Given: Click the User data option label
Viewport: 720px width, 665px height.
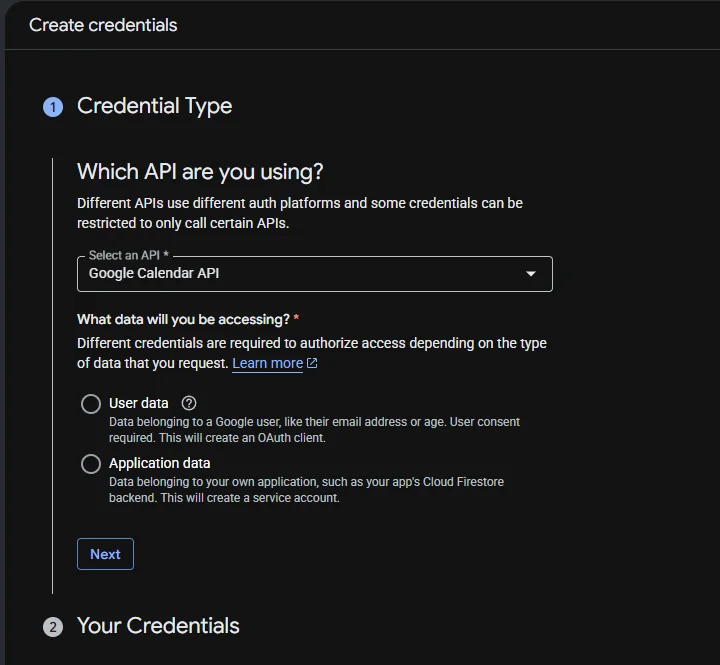Looking at the screenshot, I should (x=139, y=403).
